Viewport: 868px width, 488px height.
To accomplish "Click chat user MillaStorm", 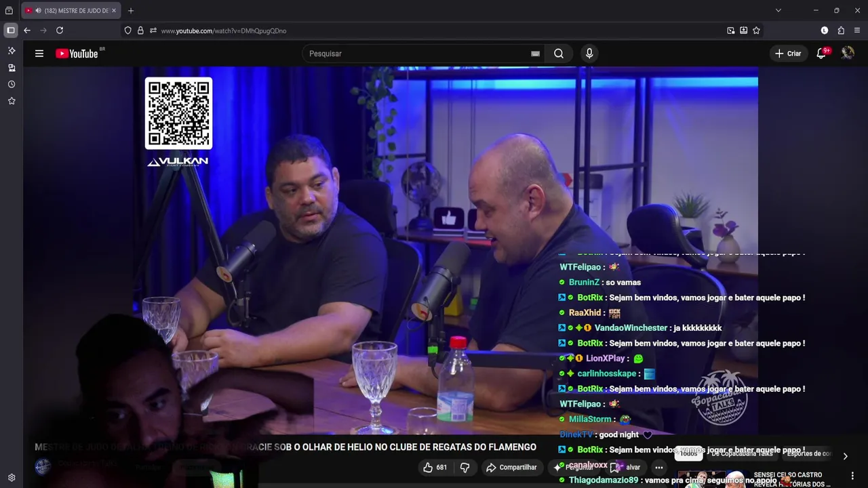I will click(x=590, y=420).
